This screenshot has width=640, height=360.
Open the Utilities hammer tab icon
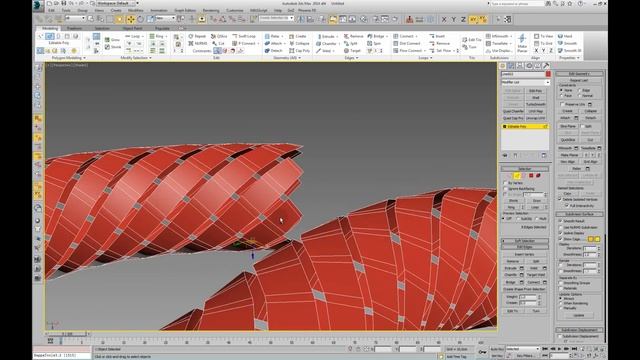pyautogui.click(x=546, y=66)
